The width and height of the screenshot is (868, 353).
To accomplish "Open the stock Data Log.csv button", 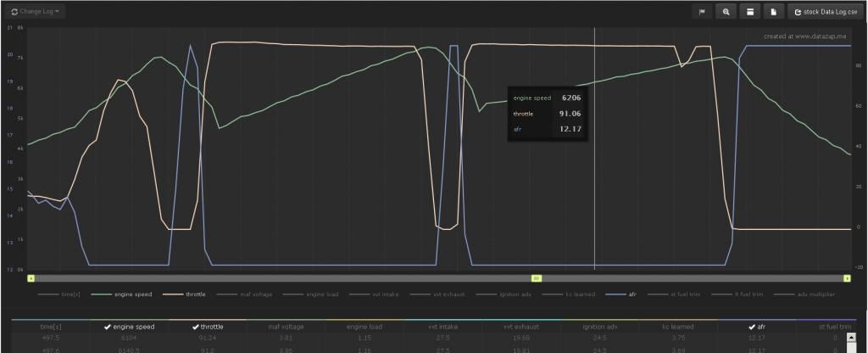I will click(x=826, y=12).
